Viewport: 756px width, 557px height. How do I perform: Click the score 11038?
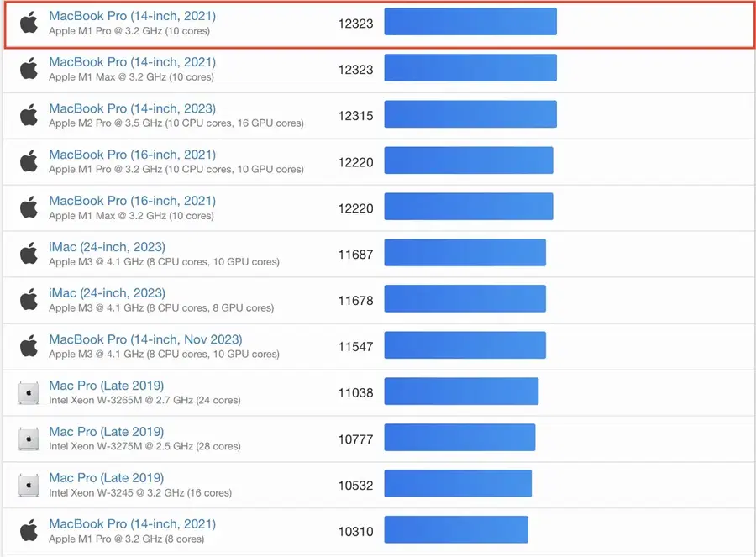356,393
